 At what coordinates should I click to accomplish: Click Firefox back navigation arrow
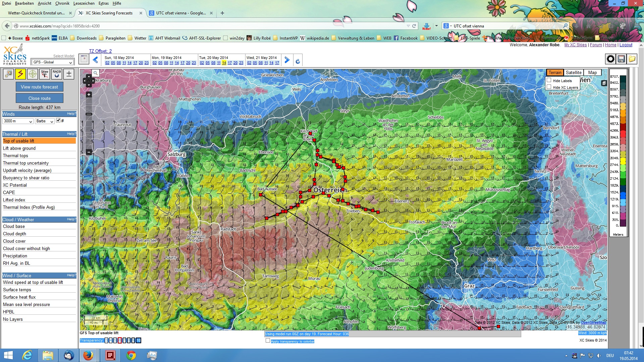7,26
